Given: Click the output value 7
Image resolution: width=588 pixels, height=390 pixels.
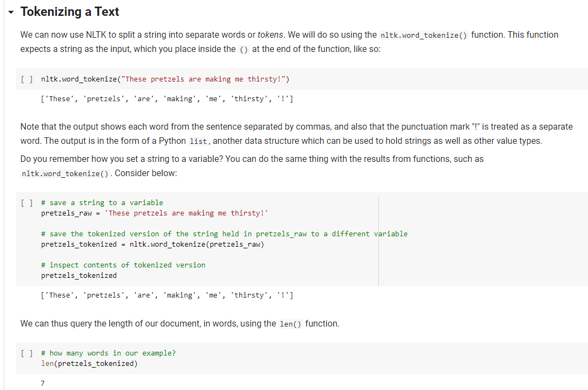Looking at the screenshot, I should (x=43, y=383).
